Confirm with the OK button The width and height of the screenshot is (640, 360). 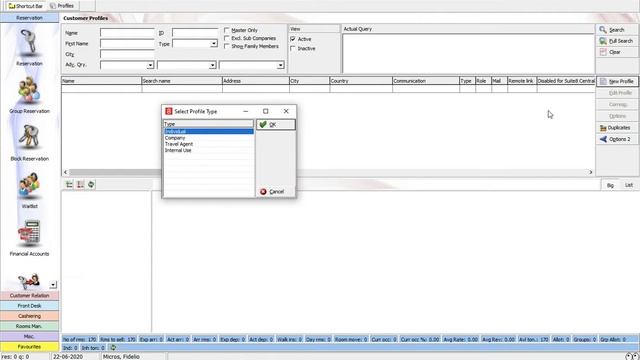[x=276, y=124]
